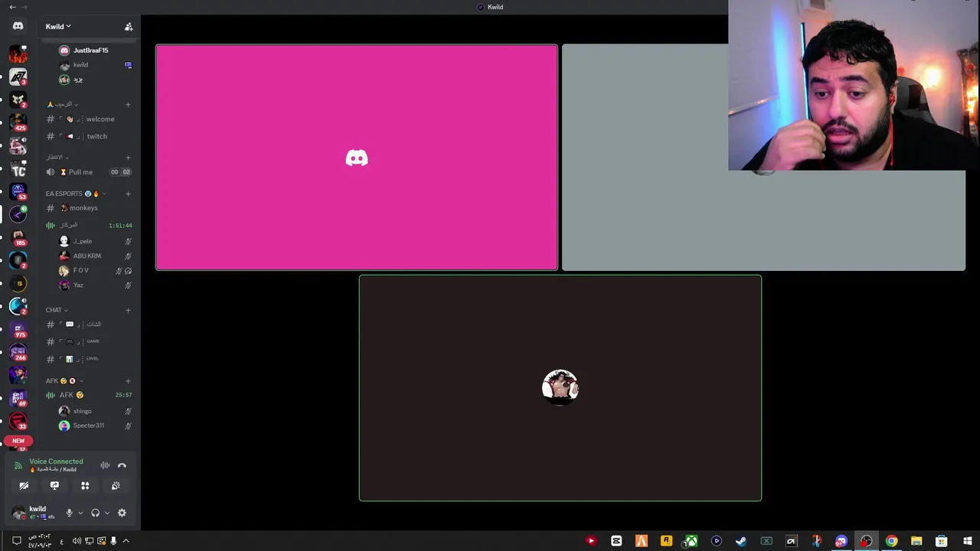The image size is (980, 551).
Task: Add a channel to EA ESPORTS category
Action: tap(128, 194)
